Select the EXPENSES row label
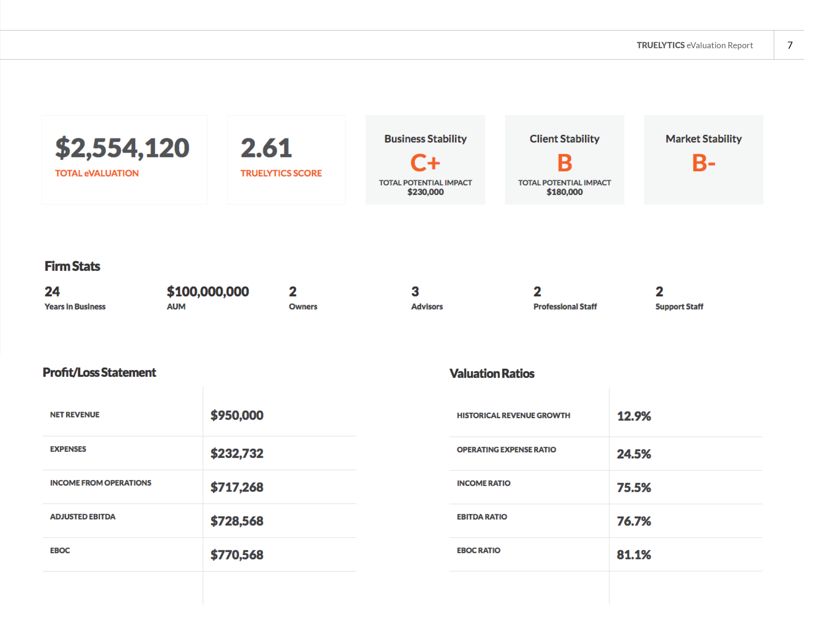Screen dimensions: 834x644 pos(68,449)
